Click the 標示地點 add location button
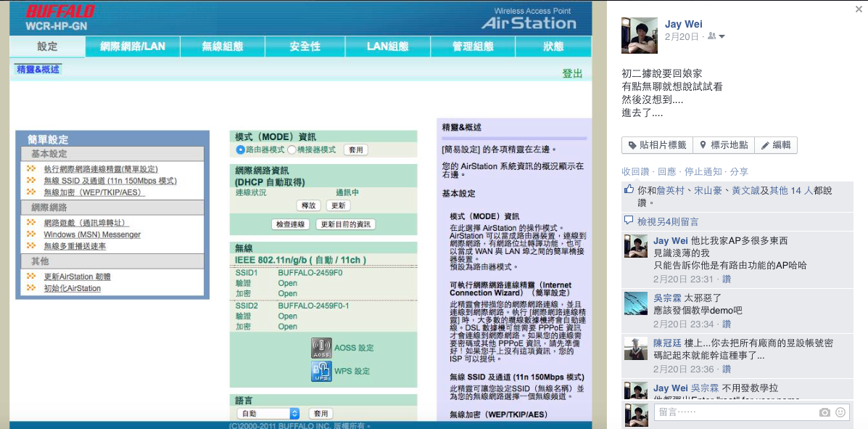This screenshot has height=429, width=868. pos(724,145)
